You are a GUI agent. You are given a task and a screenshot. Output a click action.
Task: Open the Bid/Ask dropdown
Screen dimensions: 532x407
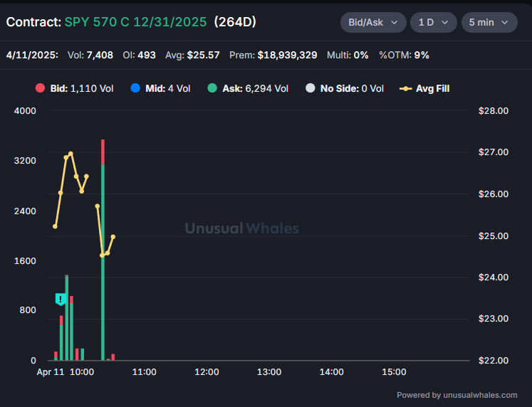373,22
